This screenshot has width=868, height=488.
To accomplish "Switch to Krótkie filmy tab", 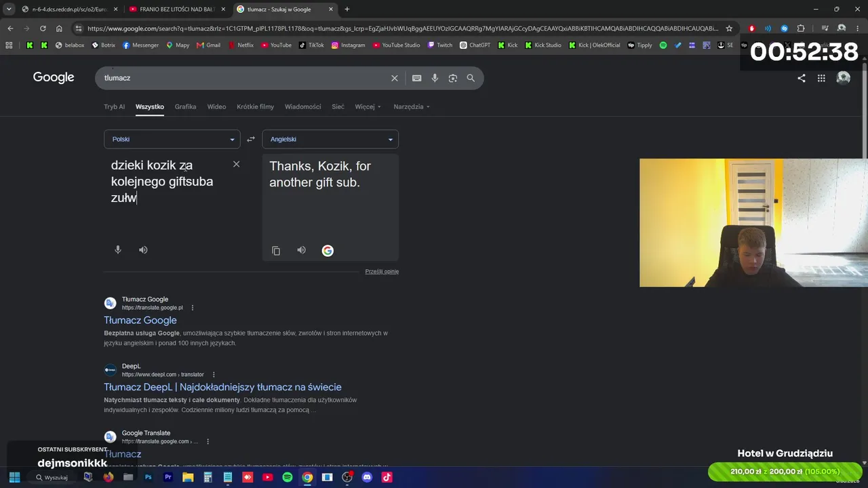I will [255, 107].
